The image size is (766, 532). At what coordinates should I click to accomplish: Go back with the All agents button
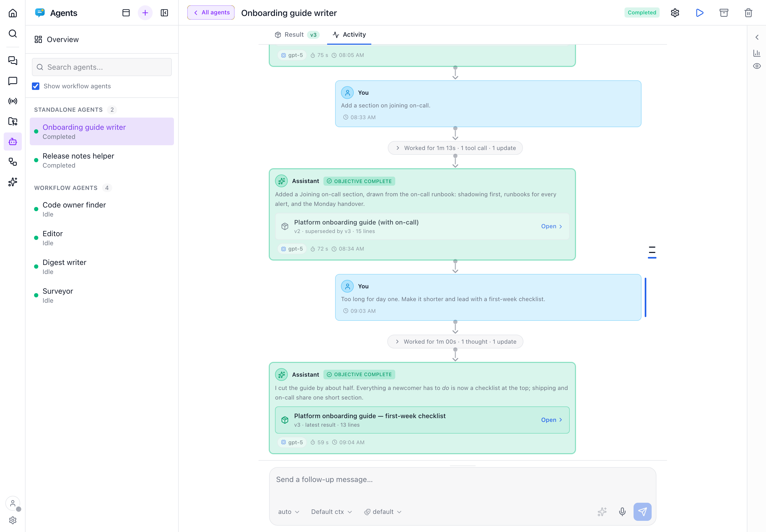click(x=211, y=13)
